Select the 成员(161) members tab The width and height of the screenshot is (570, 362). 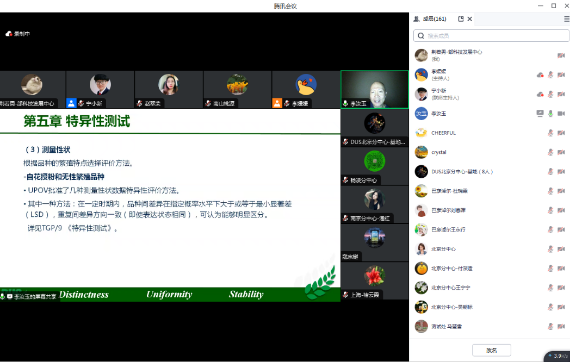coord(430,19)
